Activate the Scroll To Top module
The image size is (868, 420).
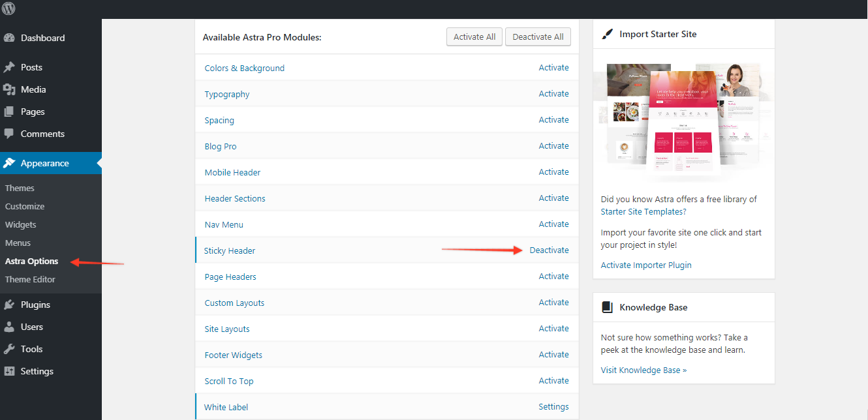click(x=553, y=381)
